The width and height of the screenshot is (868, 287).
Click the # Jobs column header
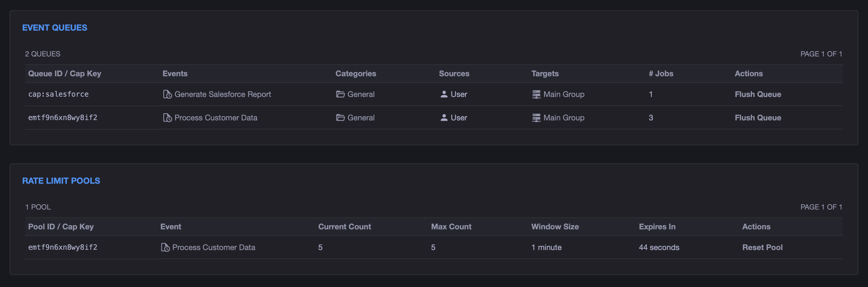point(661,74)
